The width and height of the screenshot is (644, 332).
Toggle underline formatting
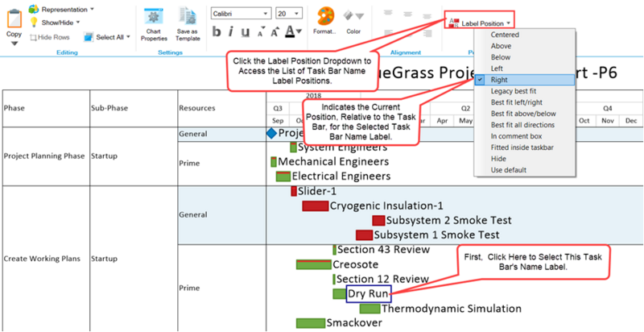pyautogui.click(x=246, y=31)
